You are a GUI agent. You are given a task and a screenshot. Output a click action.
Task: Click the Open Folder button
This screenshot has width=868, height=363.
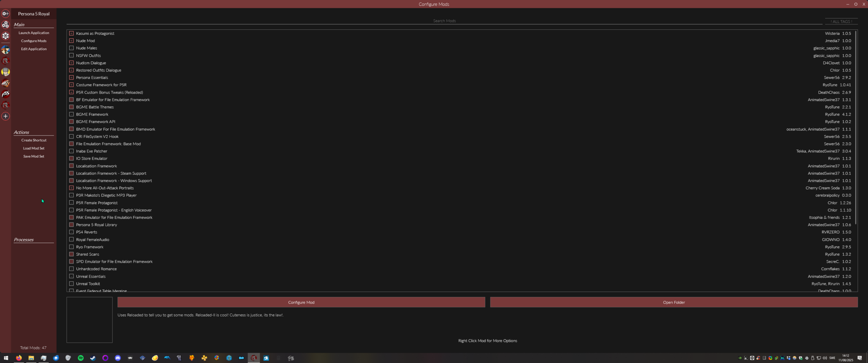(x=674, y=302)
